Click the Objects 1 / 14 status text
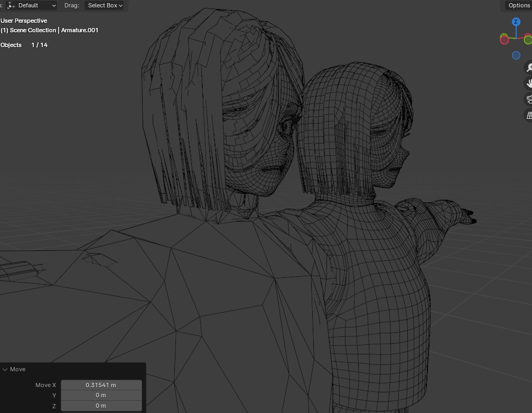The width and height of the screenshot is (532, 413). point(24,45)
